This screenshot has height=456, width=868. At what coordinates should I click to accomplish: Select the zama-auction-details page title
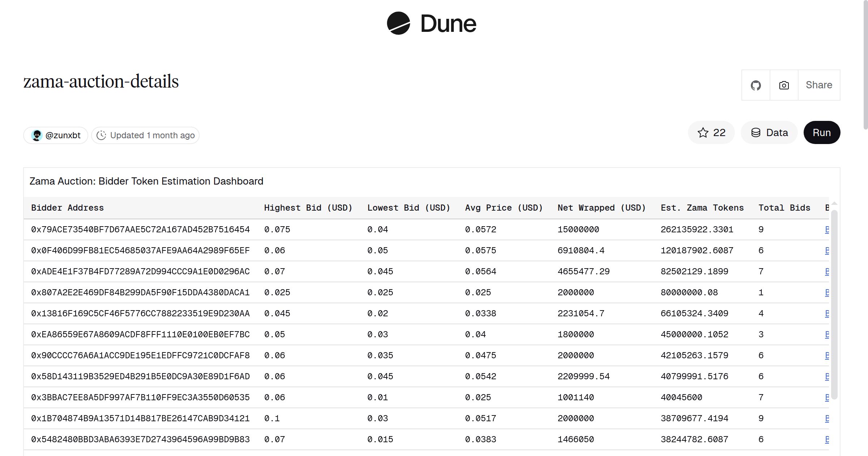100,81
